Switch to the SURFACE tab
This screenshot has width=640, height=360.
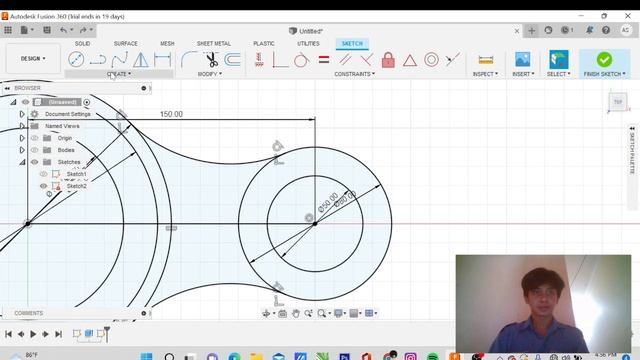[x=126, y=43]
